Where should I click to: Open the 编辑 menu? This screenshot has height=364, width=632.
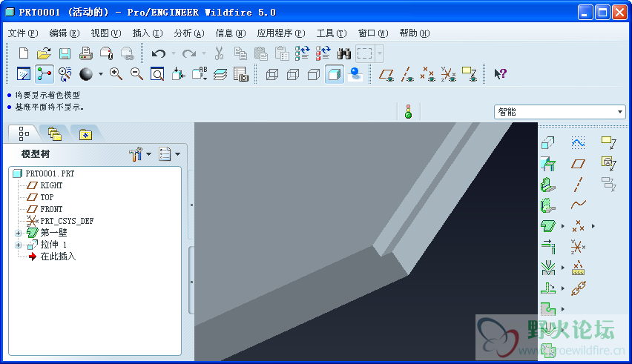[65, 33]
